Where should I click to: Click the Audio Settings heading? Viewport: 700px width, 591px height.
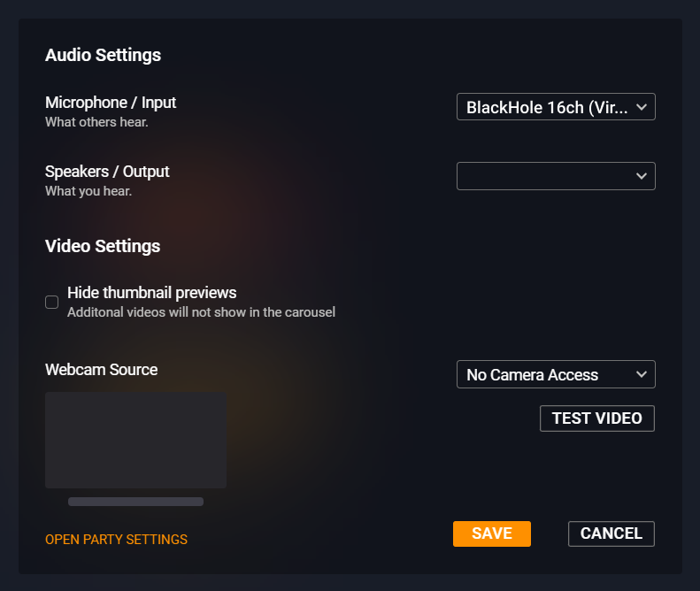point(103,55)
